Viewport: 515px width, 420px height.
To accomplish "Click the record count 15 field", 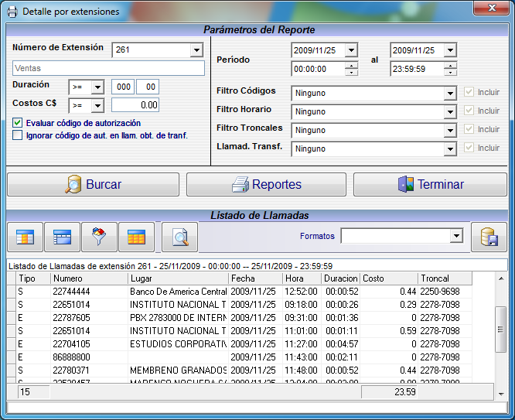I will coord(33,391).
